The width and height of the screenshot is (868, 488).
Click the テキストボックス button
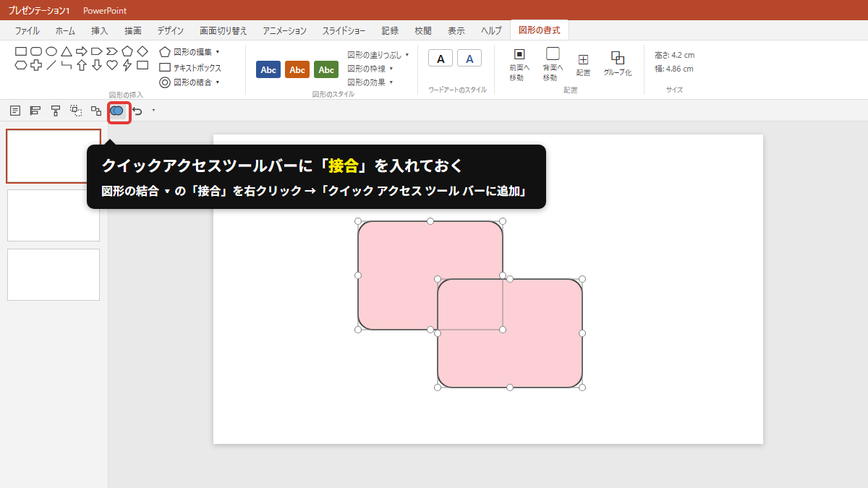pos(190,67)
